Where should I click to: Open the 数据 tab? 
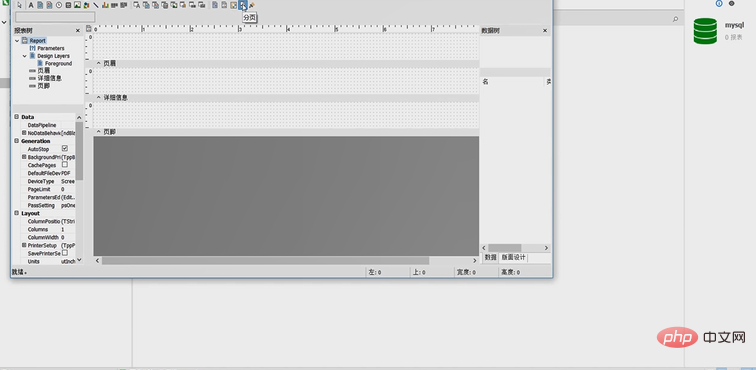(490, 258)
